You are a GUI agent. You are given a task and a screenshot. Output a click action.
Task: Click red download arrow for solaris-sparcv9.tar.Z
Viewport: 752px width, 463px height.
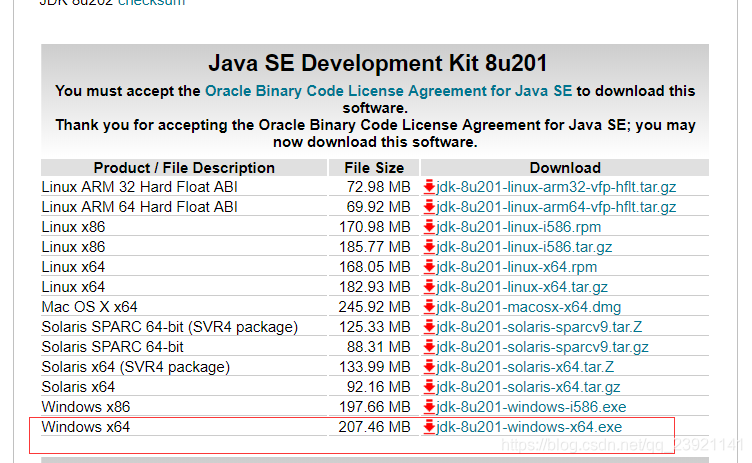(x=429, y=327)
